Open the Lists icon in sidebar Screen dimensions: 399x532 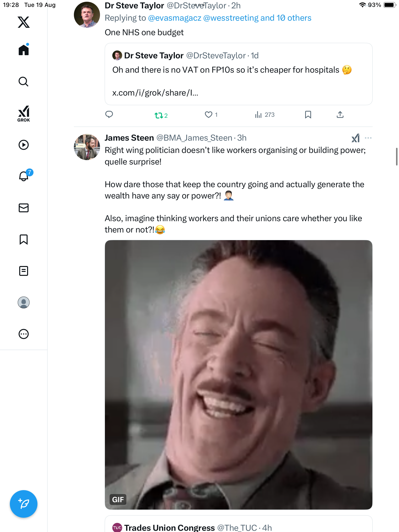pyautogui.click(x=24, y=271)
